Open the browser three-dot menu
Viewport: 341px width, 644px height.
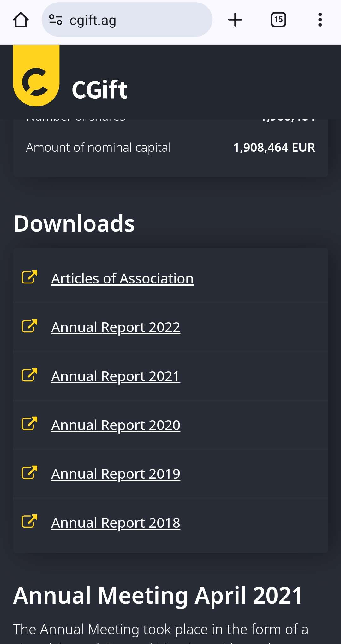[320, 20]
